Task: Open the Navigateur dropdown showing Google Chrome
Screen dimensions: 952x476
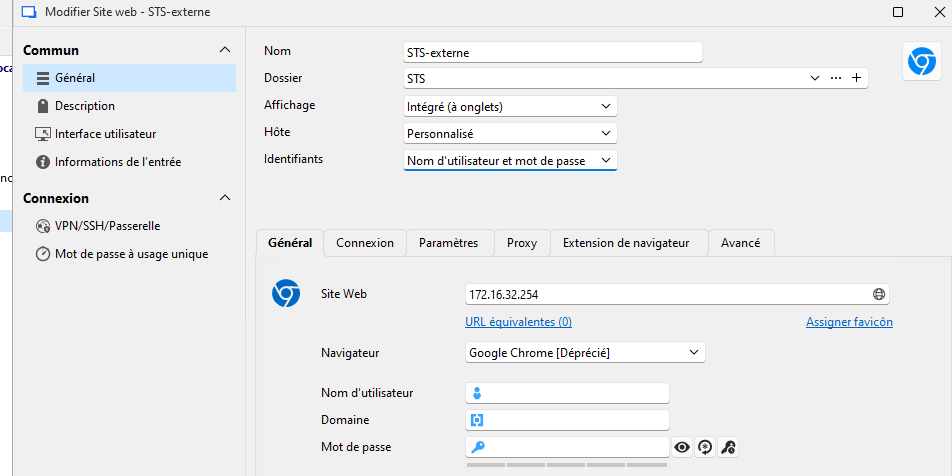Action: tap(585, 353)
